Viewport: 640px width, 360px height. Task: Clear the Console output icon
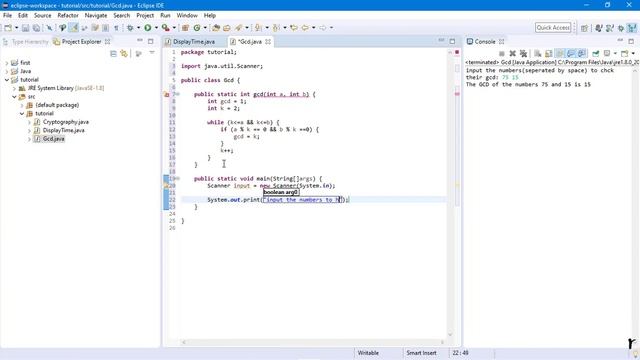(538, 53)
